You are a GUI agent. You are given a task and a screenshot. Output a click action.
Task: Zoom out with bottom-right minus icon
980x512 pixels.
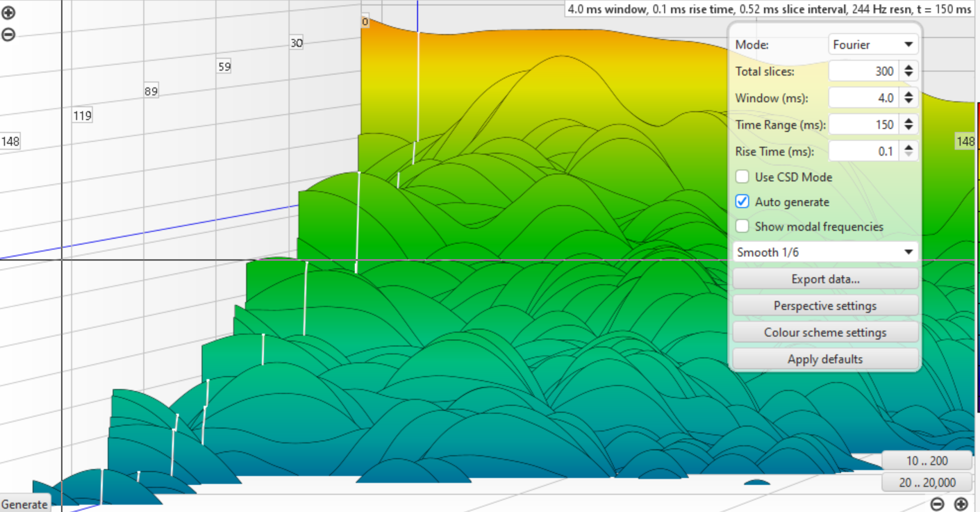click(x=937, y=504)
